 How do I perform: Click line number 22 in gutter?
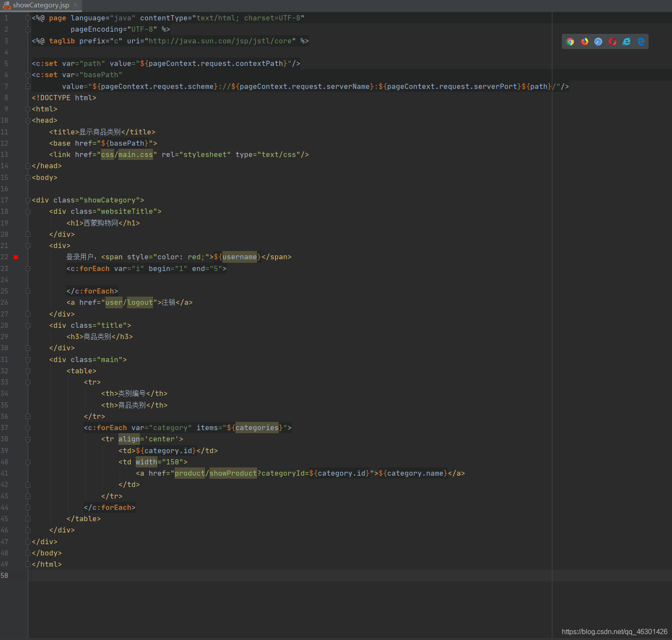click(x=4, y=257)
